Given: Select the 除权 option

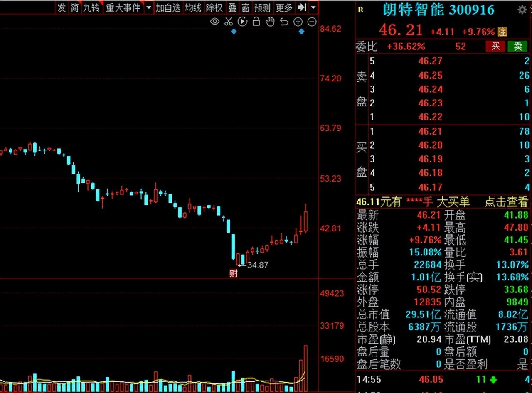Looking at the screenshot, I should pyautogui.click(x=214, y=7).
